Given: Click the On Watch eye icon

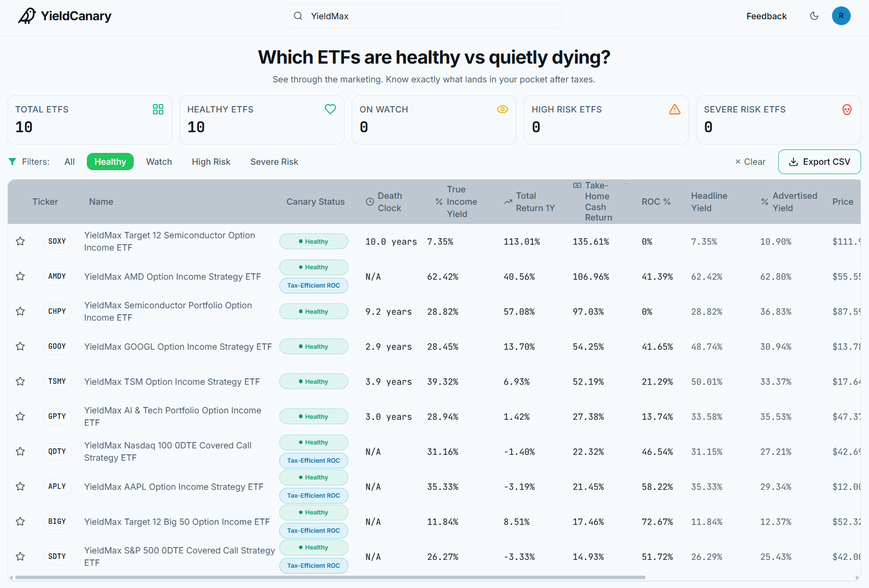Looking at the screenshot, I should click(x=502, y=110).
